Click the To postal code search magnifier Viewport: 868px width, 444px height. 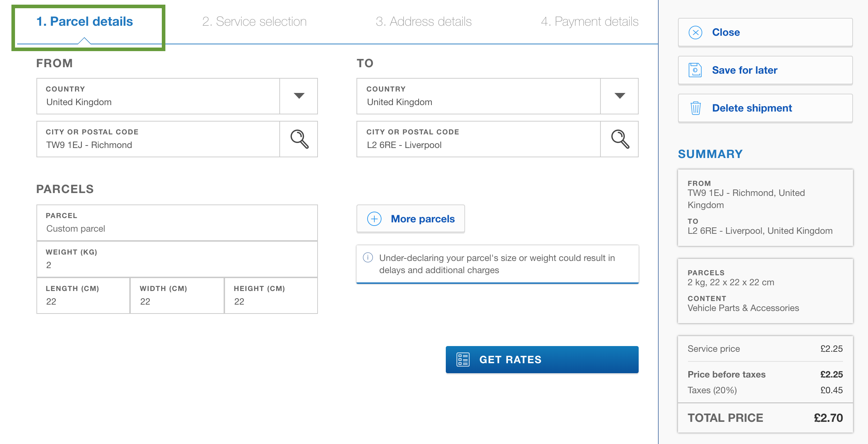[x=620, y=139]
